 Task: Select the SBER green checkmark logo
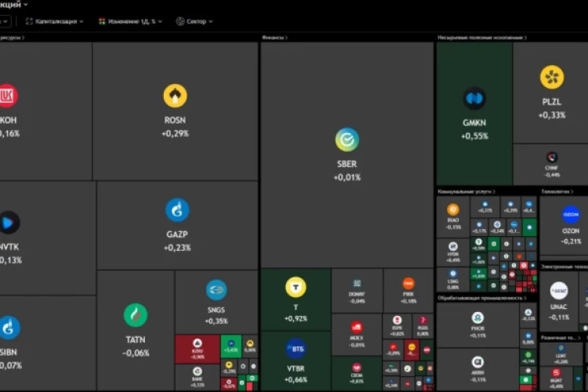347,140
